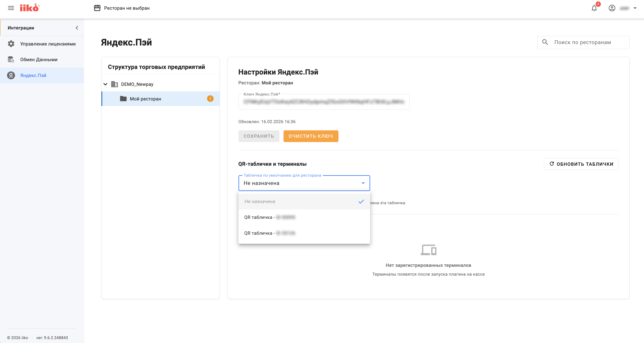
Task: Select the Не назначена option
Action: [x=304, y=201]
